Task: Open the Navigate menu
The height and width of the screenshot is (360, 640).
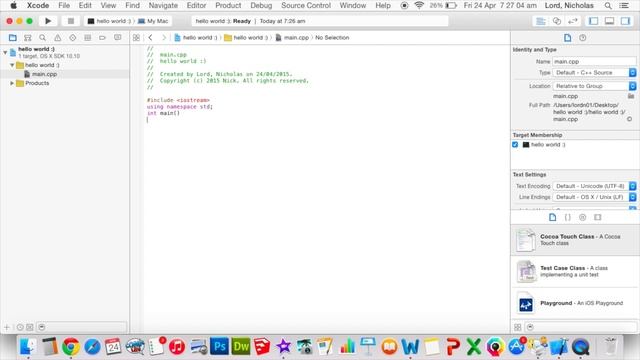Action: 163,5
